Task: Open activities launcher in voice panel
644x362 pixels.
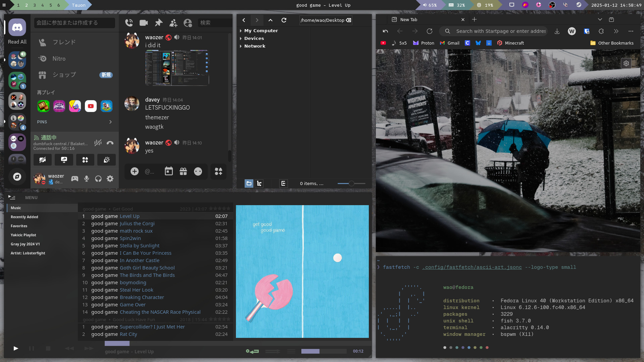Action: 85,160
